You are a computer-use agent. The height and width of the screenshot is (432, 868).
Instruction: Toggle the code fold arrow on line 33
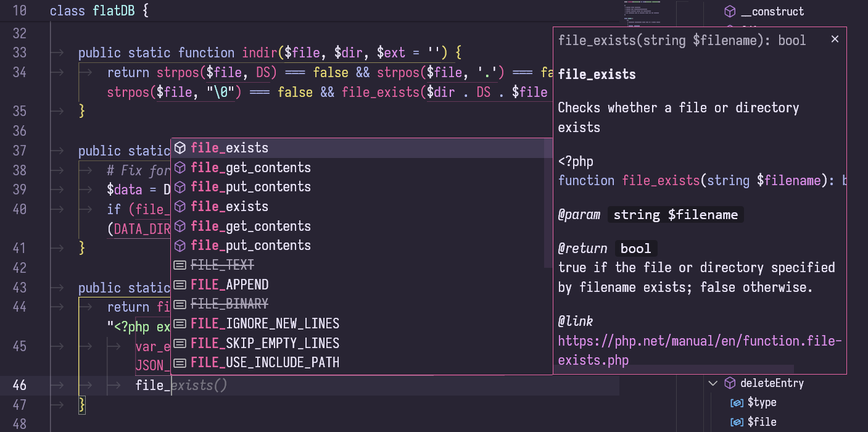(57, 52)
